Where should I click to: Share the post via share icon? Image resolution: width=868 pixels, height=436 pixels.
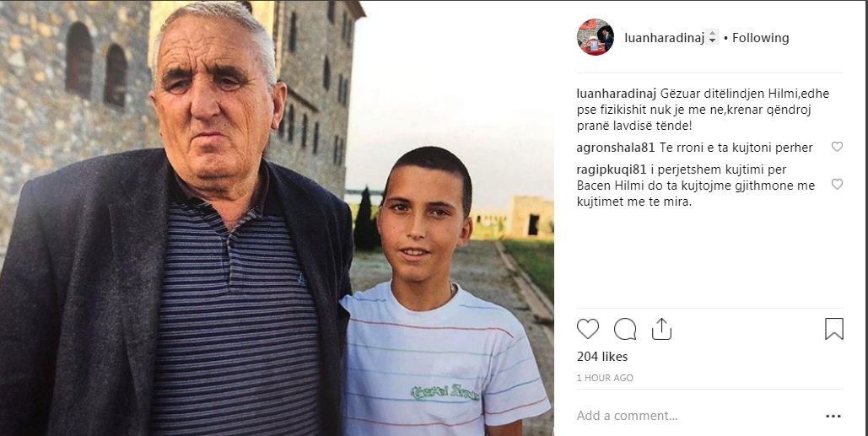tap(661, 329)
